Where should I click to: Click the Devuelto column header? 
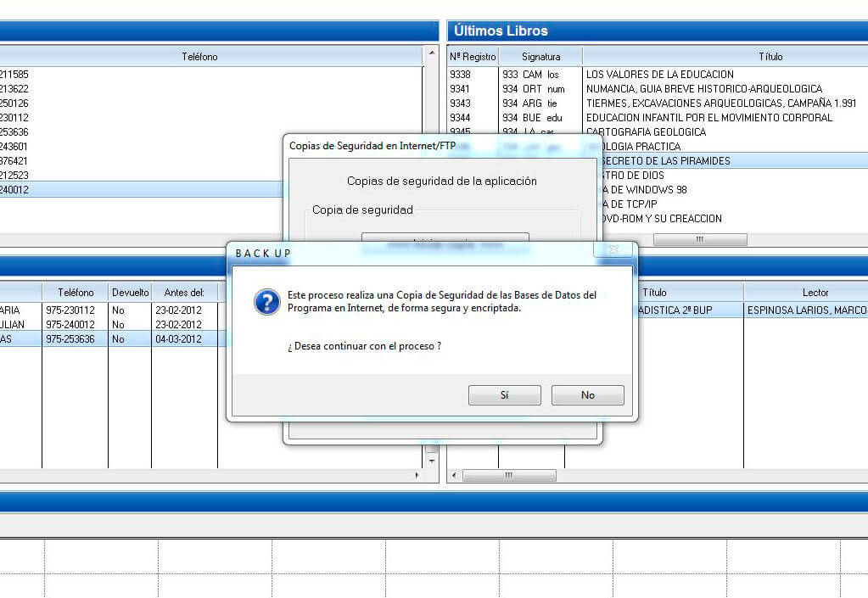[x=130, y=293]
